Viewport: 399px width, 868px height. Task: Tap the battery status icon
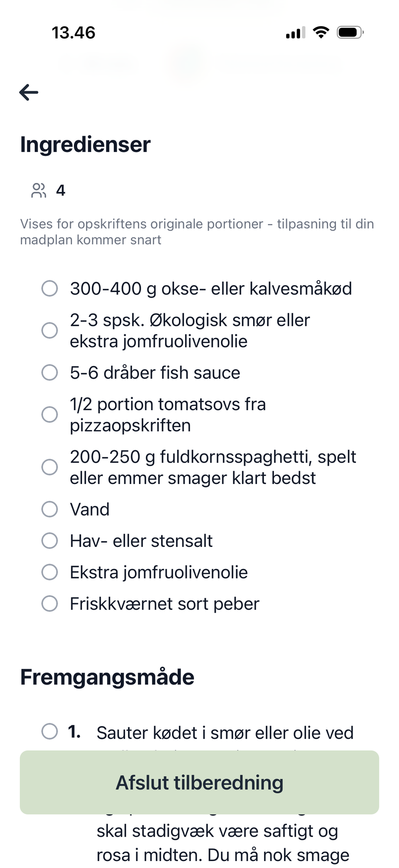pos(350,32)
